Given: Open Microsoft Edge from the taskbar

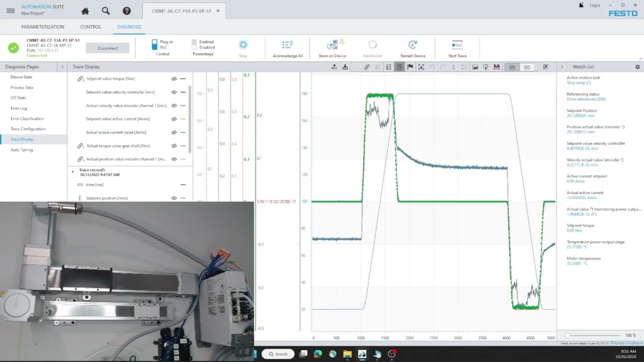Looking at the screenshot, I should tap(317, 354).
